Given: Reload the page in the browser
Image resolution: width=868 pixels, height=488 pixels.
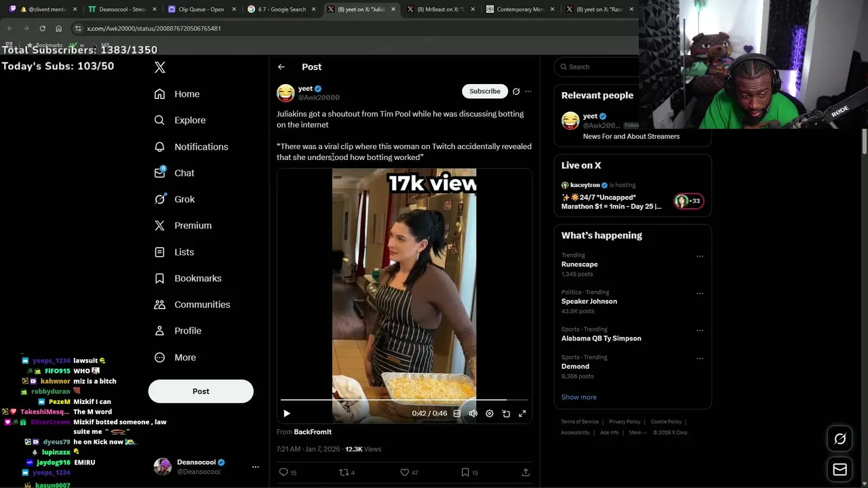Looking at the screenshot, I should pyautogui.click(x=42, y=28).
